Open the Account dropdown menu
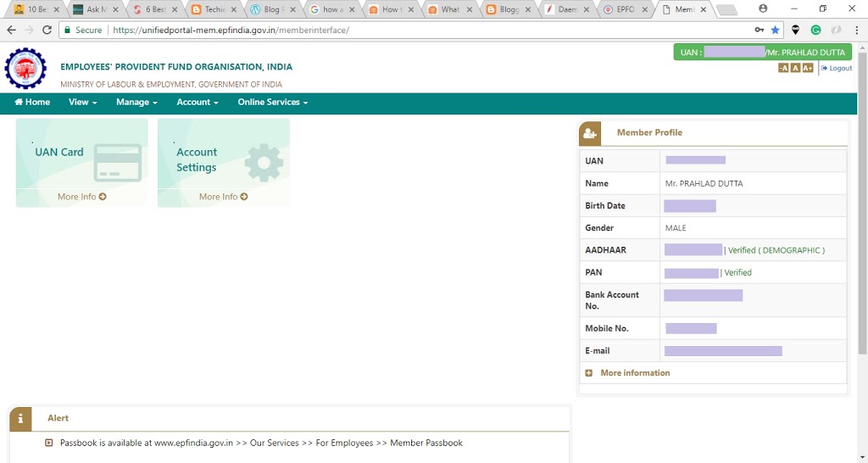Viewport: 868px width, 463px height. (197, 102)
